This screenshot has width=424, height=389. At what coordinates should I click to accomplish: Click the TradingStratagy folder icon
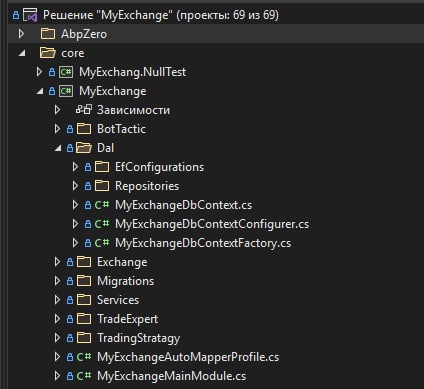coord(84,338)
